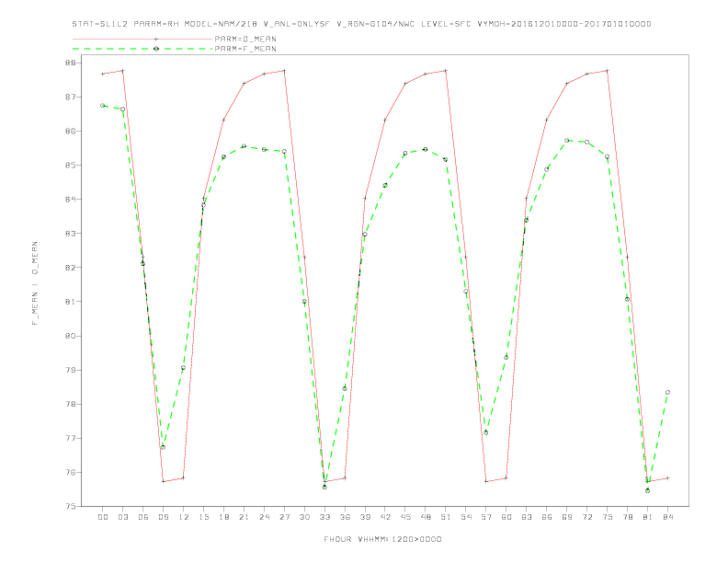This screenshot has width=728, height=563.
Task: Click x-axis tick label 69
Action: coord(567,517)
